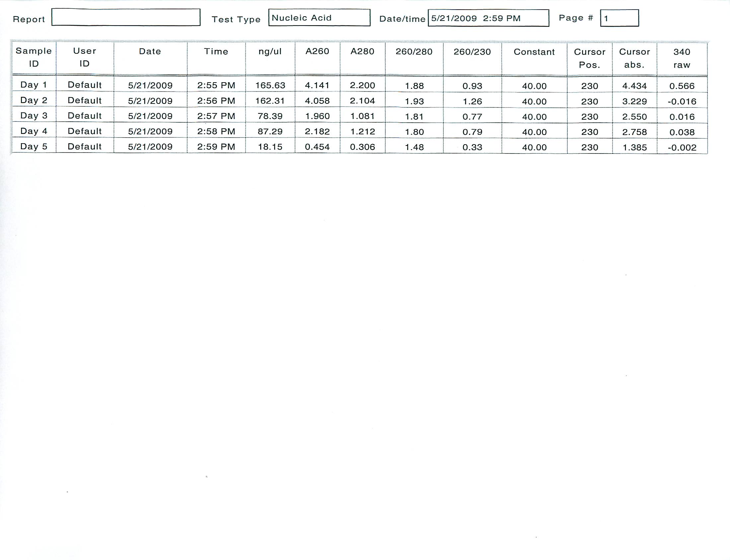
Task: Click the 260/230 ratio 0.93
Action: click(x=473, y=86)
